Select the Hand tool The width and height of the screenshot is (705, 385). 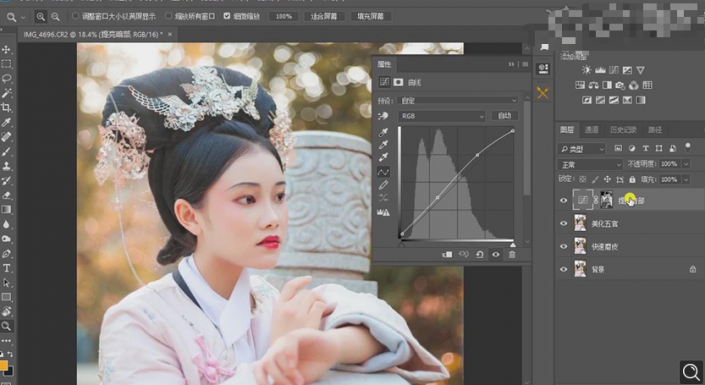6,311
